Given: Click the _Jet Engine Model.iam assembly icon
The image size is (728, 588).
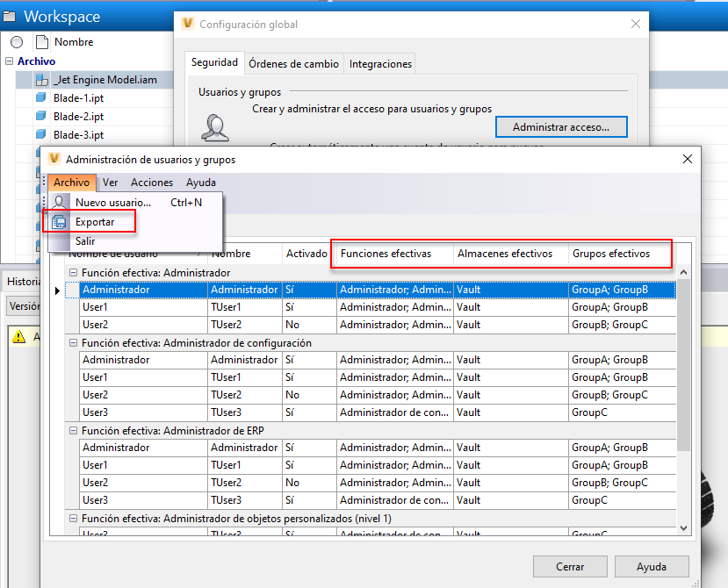Looking at the screenshot, I should pyautogui.click(x=42, y=80).
